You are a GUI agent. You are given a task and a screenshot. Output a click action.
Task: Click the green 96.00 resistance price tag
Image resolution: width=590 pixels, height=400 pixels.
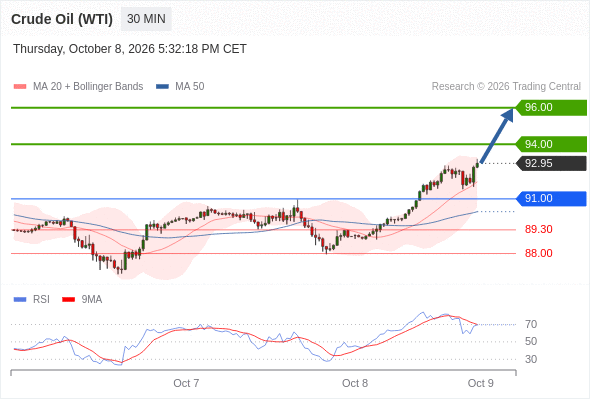pyautogui.click(x=551, y=107)
